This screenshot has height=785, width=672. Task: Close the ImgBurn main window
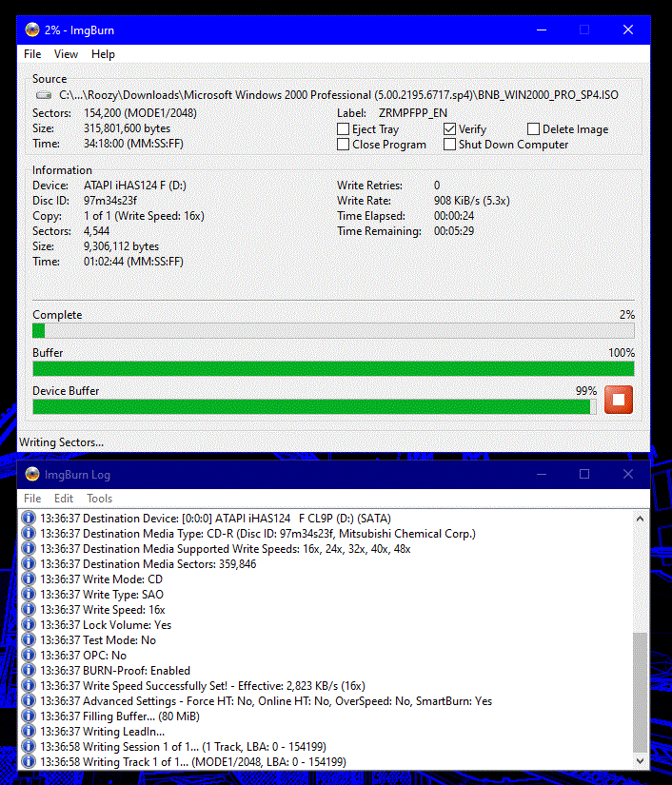(x=628, y=30)
